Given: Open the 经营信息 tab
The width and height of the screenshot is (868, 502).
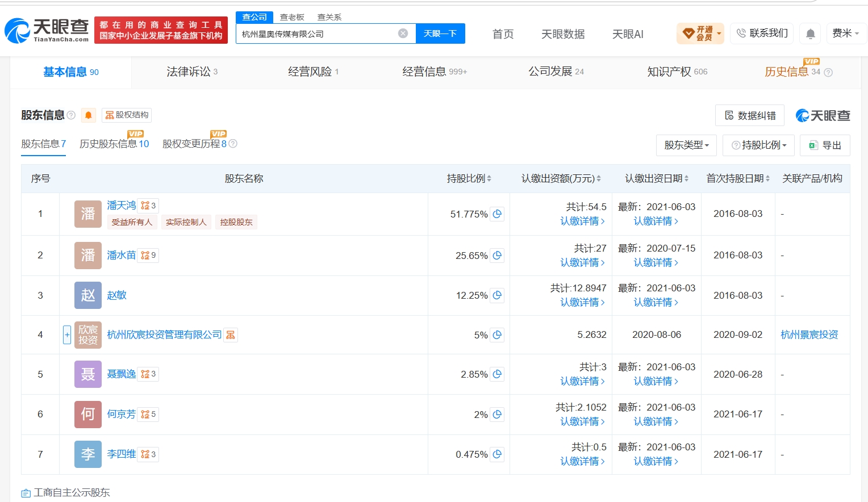Looking at the screenshot, I should click(435, 72).
